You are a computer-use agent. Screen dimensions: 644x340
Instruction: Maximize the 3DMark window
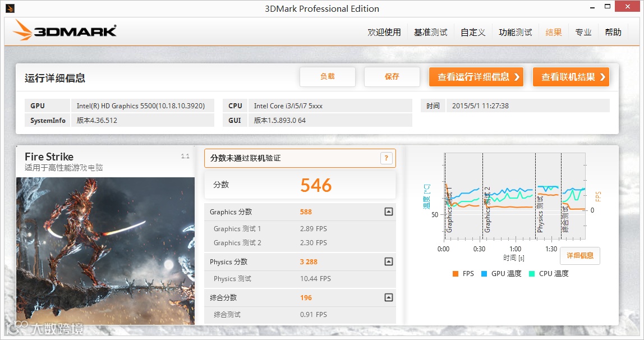608,7
